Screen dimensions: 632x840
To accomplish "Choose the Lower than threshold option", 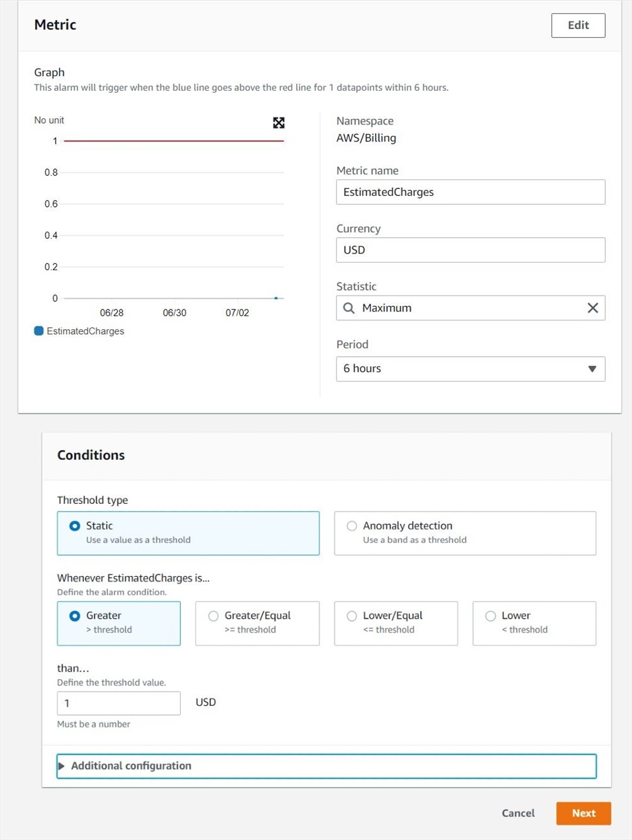I will 534,623.
